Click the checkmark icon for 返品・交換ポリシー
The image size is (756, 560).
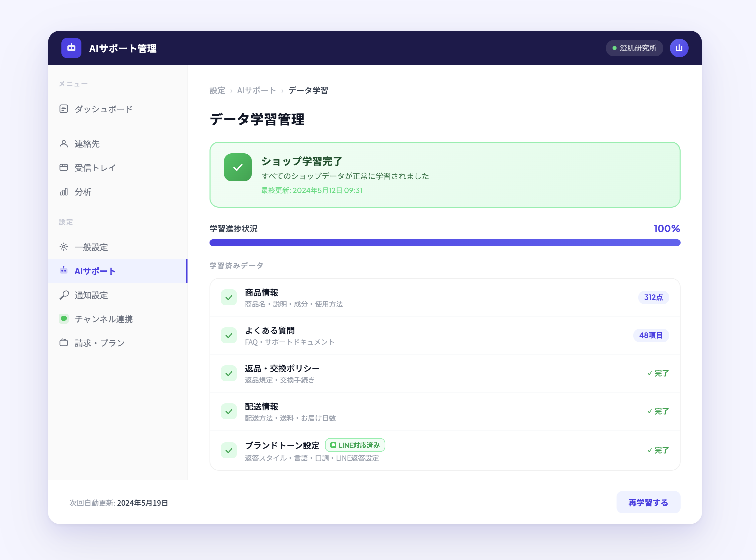click(229, 374)
